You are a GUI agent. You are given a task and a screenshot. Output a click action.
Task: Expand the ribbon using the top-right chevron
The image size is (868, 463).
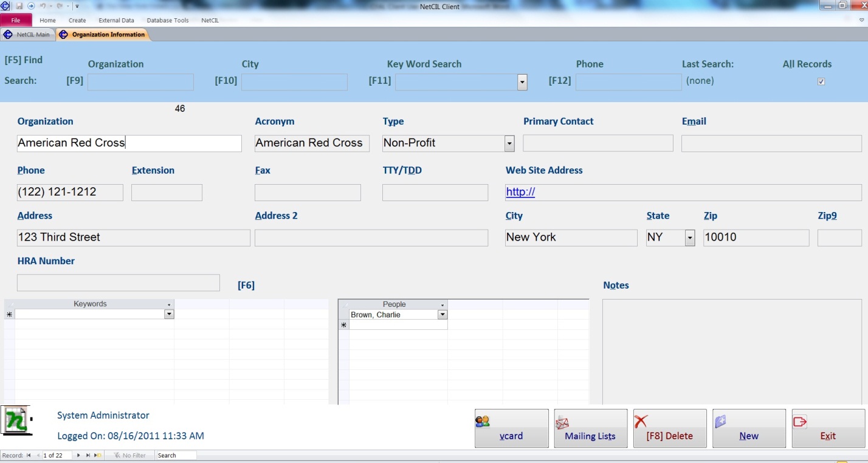click(x=861, y=19)
